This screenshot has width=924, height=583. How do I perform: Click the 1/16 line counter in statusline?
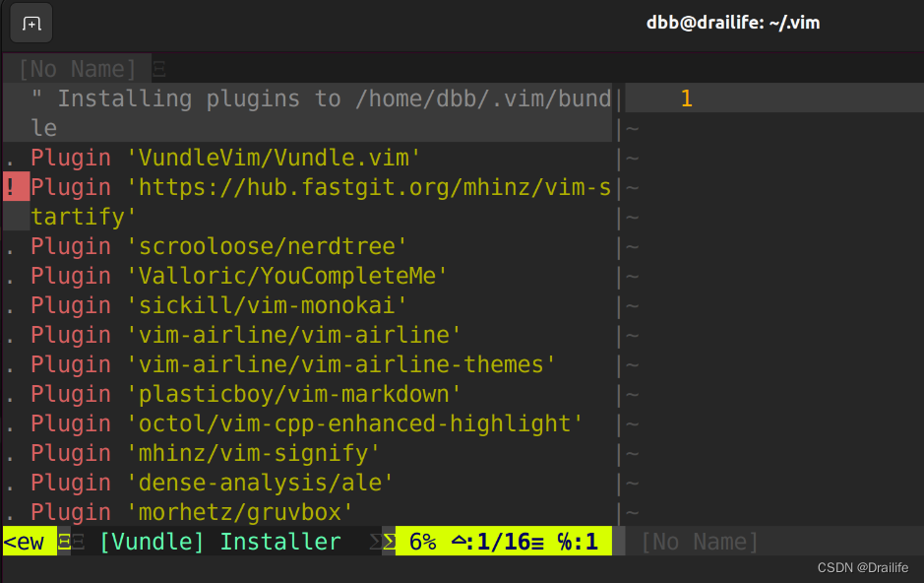[x=503, y=542]
